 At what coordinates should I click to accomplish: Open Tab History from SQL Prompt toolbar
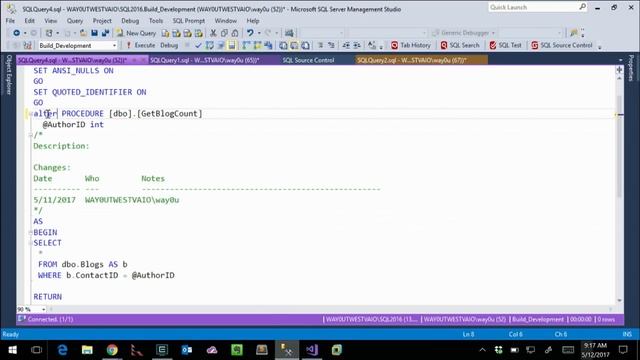click(x=411, y=45)
